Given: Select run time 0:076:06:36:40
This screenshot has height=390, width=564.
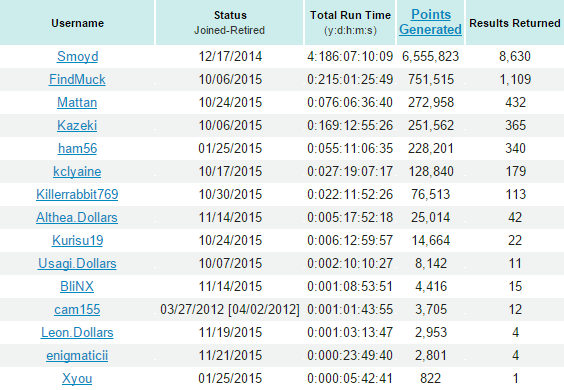Looking at the screenshot, I should [x=350, y=103].
